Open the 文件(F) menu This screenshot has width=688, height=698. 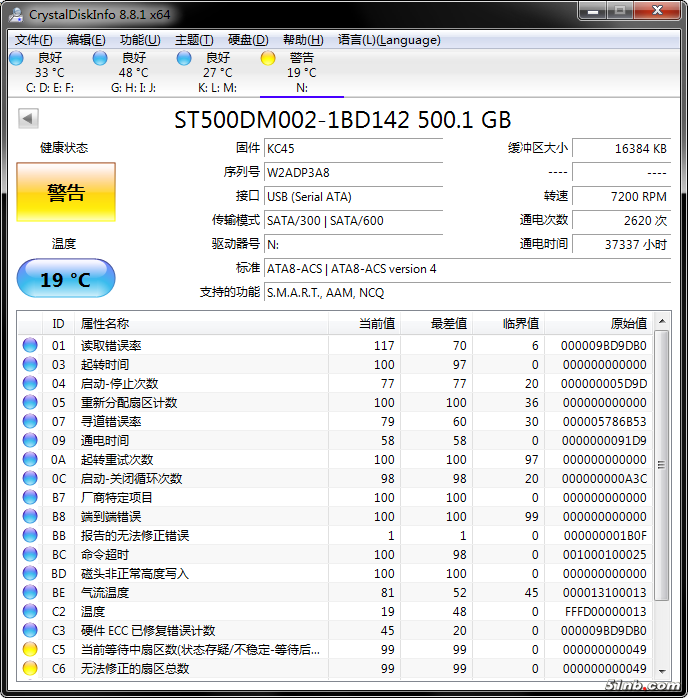(33, 40)
